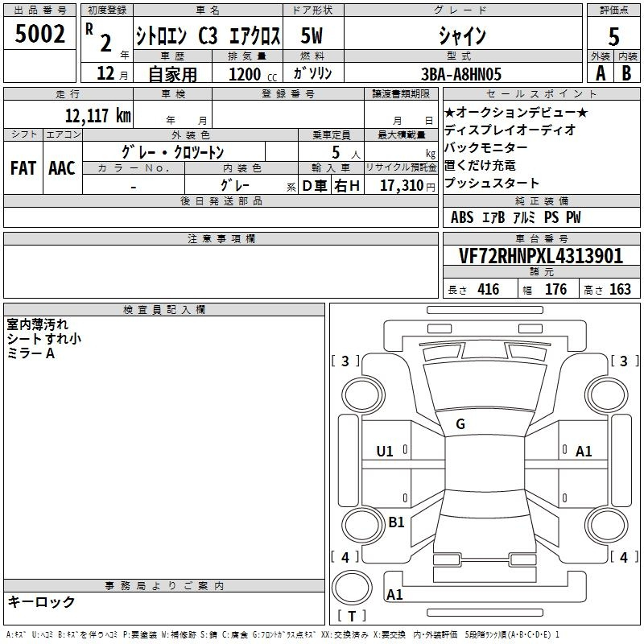Select the grade value シャイン
The width and height of the screenshot is (644, 644).
[462, 35]
